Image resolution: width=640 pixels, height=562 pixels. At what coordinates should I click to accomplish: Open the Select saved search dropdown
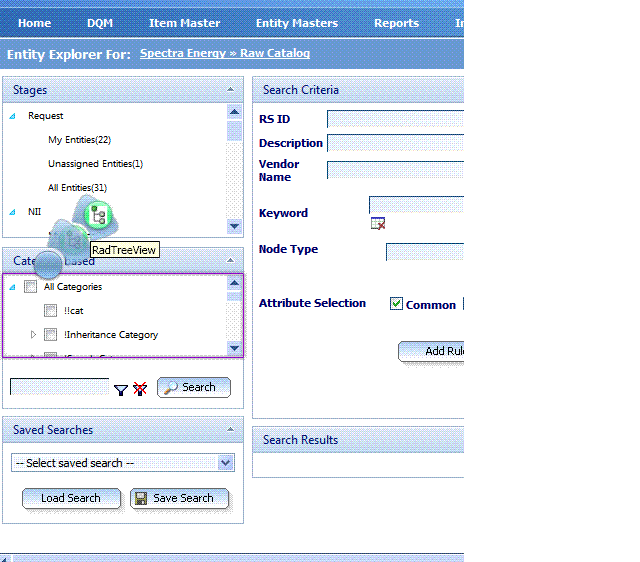[123, 463]
